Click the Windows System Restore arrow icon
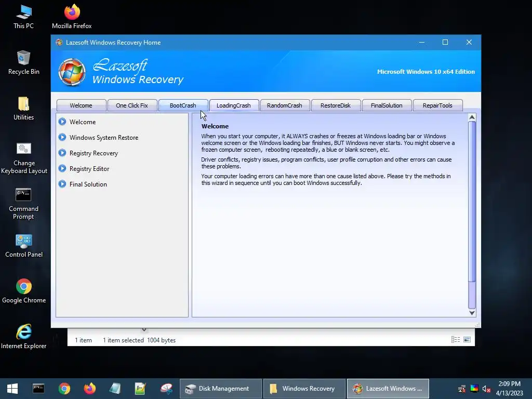The image size is (532, 399). tap(62, 137)
